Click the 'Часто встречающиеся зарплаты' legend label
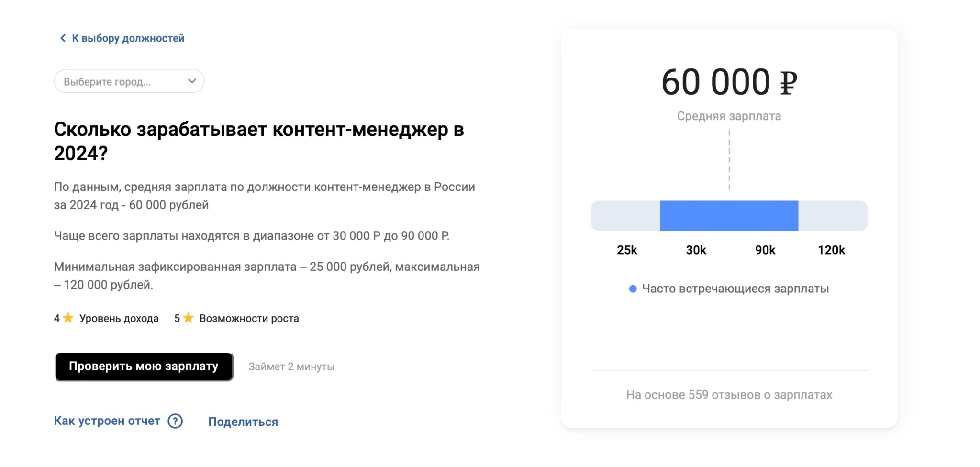Image resolution: width=980 pixels, height=467 pixels. point(735,289)
